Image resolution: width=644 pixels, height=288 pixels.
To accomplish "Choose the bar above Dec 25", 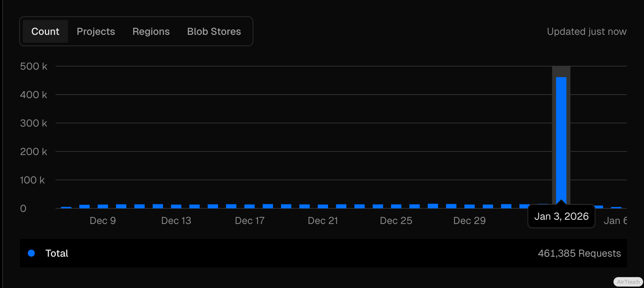I will click(x=396, y=206).
